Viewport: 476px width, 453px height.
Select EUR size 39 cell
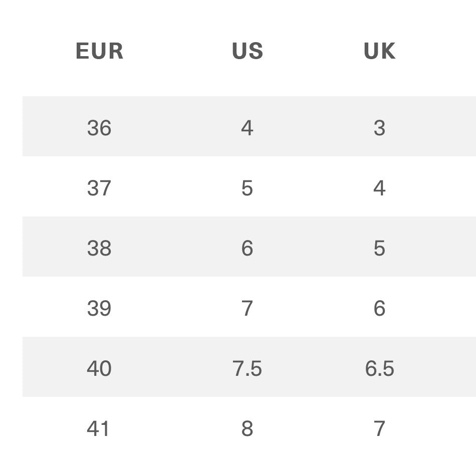(x=99, y=308)
